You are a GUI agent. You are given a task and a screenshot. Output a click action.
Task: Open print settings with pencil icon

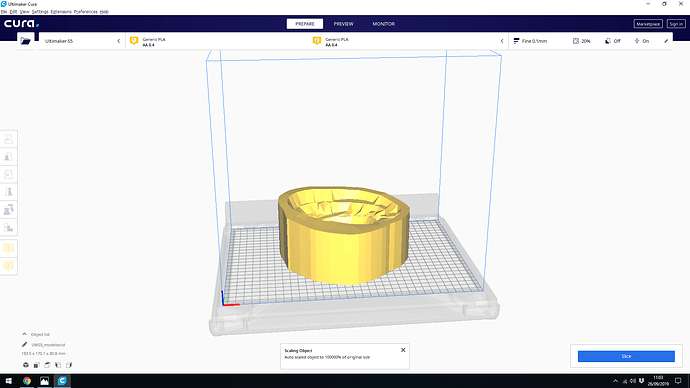666,41
